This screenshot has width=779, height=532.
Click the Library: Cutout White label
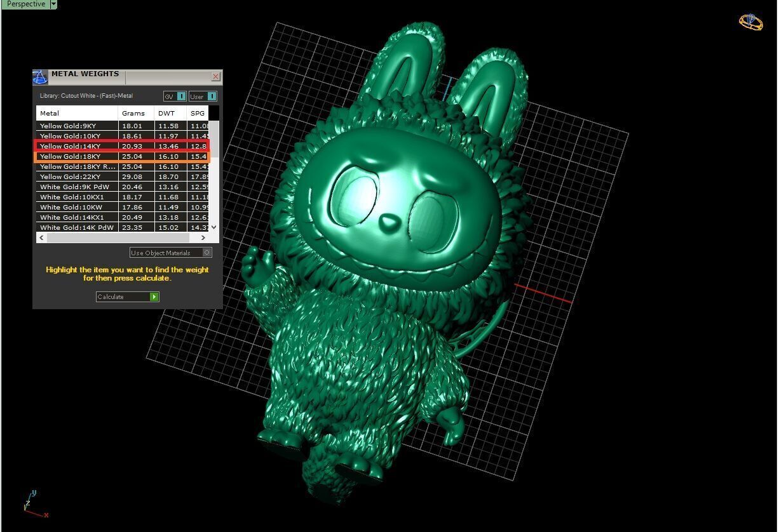pos(86,96)
